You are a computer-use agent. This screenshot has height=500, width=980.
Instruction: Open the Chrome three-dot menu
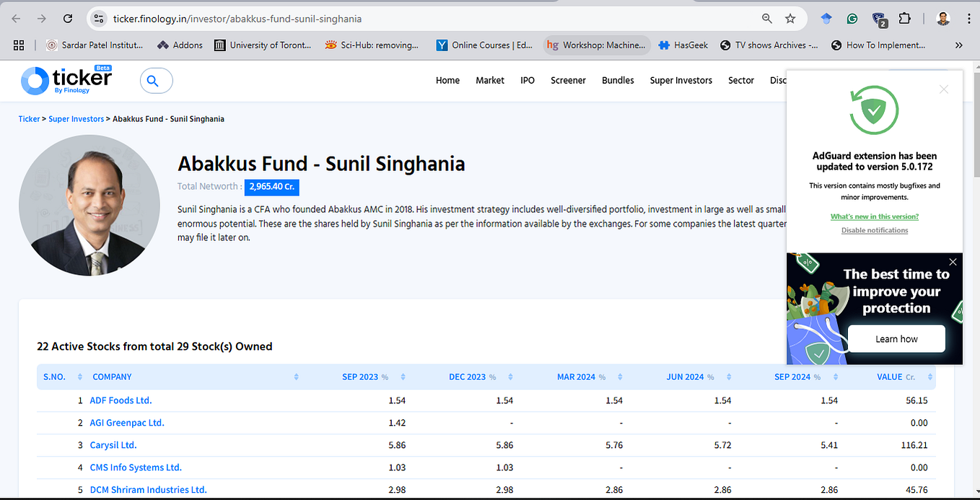(968, 19)
